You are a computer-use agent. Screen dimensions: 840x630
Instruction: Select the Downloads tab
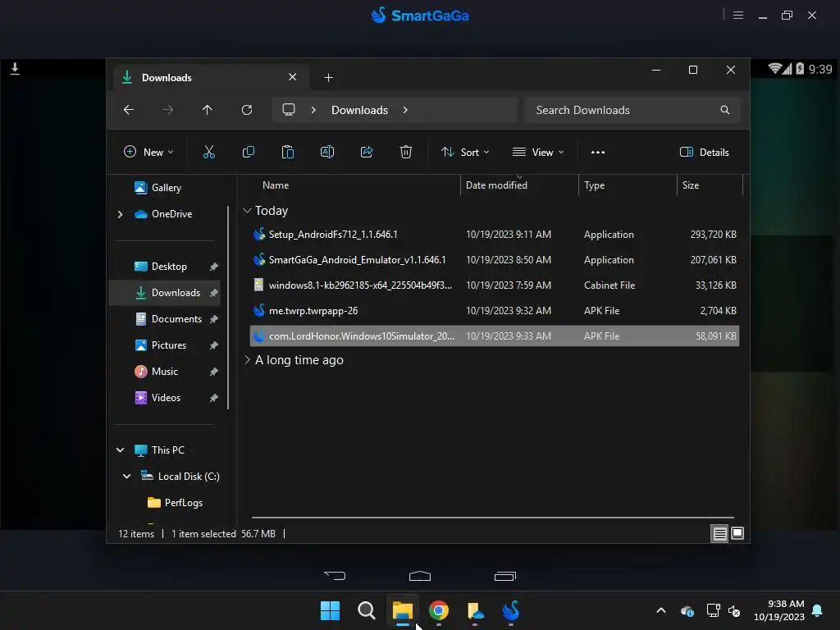(211, 78)
